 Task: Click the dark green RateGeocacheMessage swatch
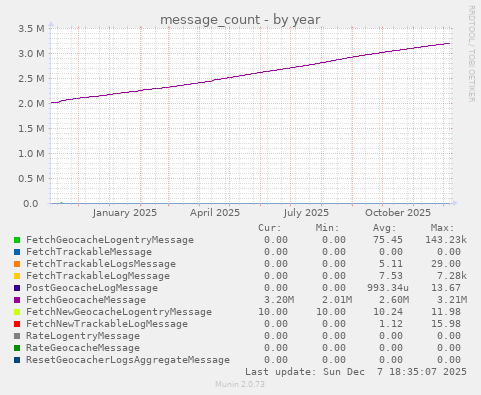(x=17, y=348)
